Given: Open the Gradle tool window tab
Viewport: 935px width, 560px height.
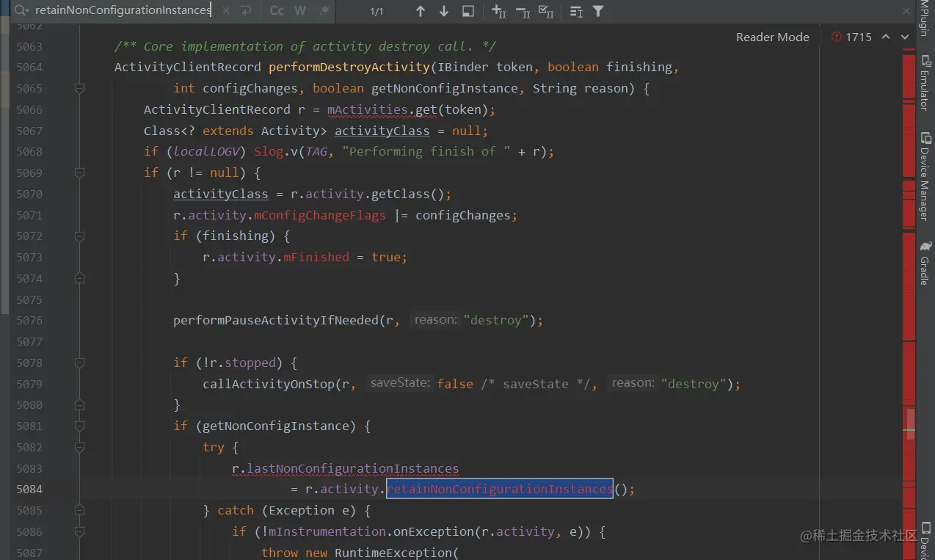Looking at the screenshot, I should [925, 263].
